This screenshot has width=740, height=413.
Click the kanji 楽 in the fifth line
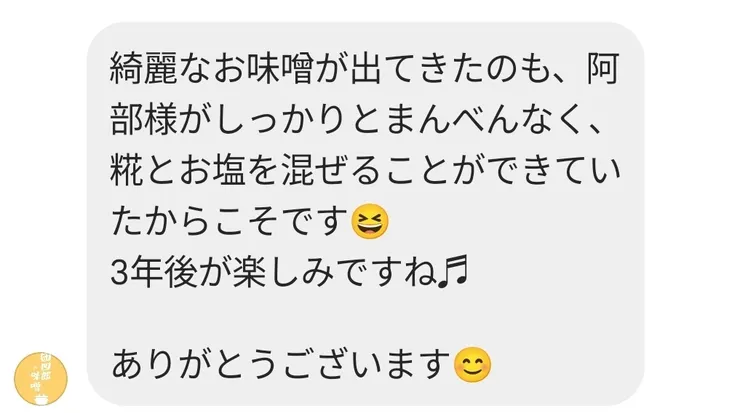pyautogui.click(x=247, y=272)
